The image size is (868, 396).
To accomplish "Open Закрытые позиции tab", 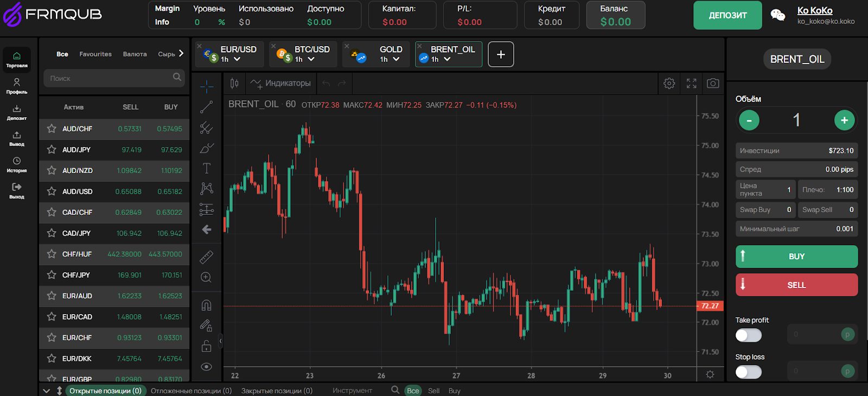I will (277, 391).
